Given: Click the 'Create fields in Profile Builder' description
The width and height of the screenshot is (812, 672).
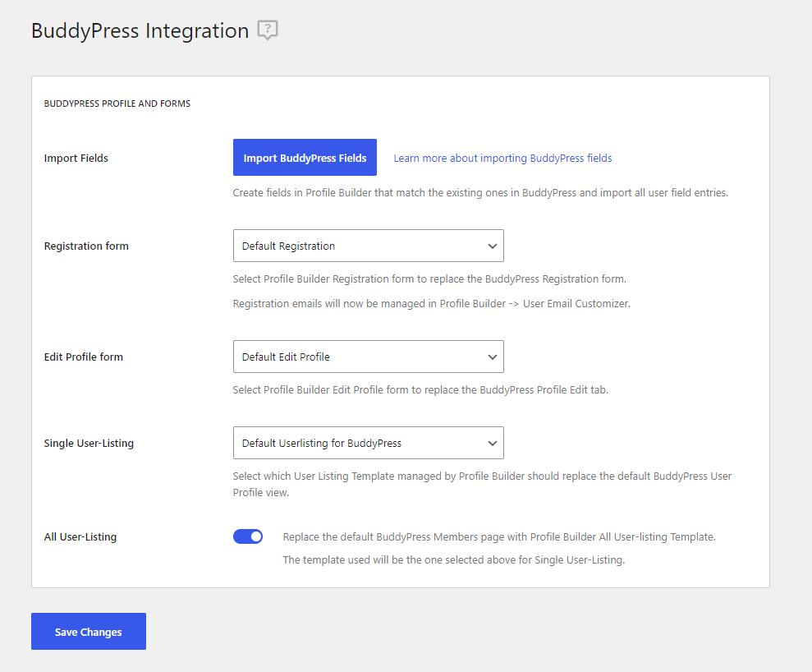Looking at the screenshot, I should tap(480, 193).
